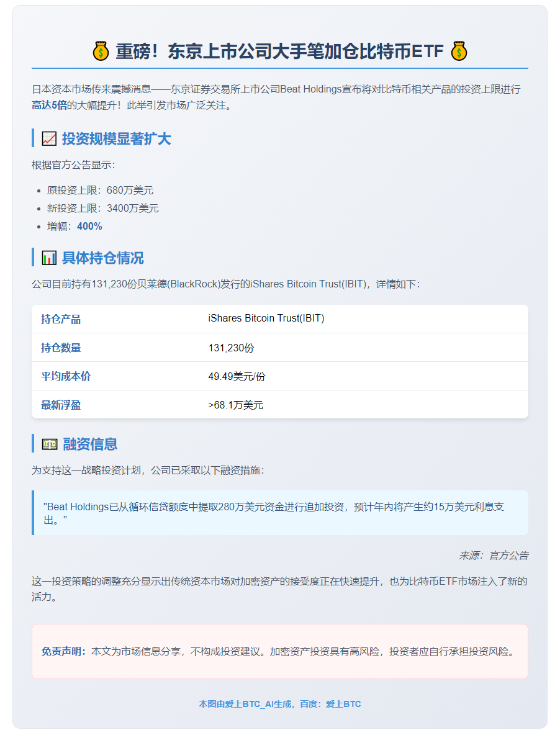The height and width of the screenshot is (748, 560).
Task: Click the heading 具体持仓情况
Action: [x=103, y=258]
